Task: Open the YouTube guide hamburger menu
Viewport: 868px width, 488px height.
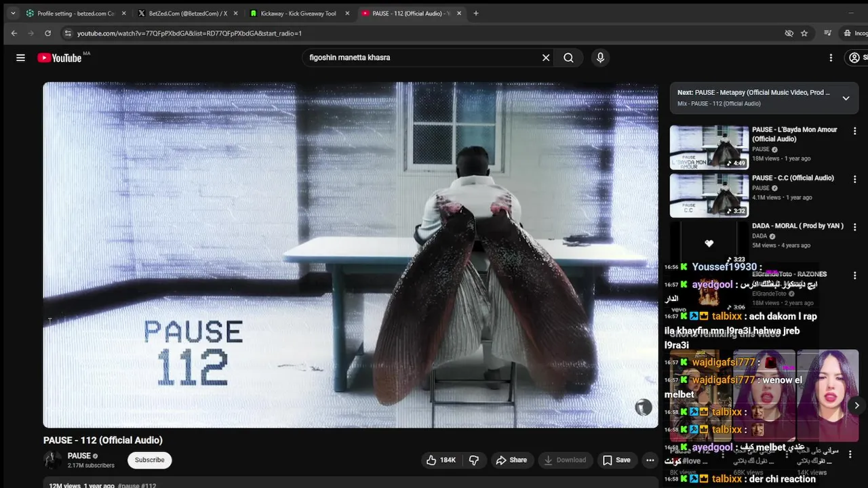Action: (x=20, y=58)
